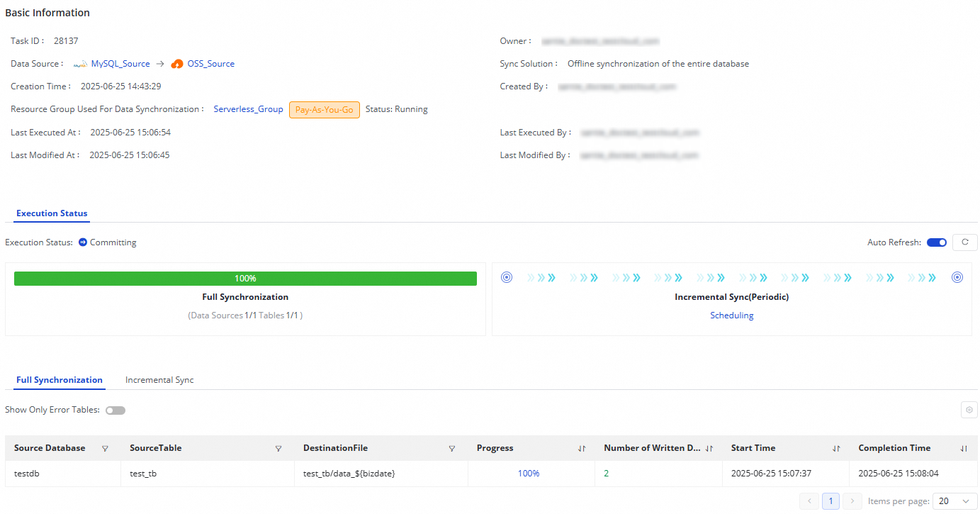This screenshot has height=514, width=980.
Task: Turn off the Auto Refresh toggle
Action: 937,242
